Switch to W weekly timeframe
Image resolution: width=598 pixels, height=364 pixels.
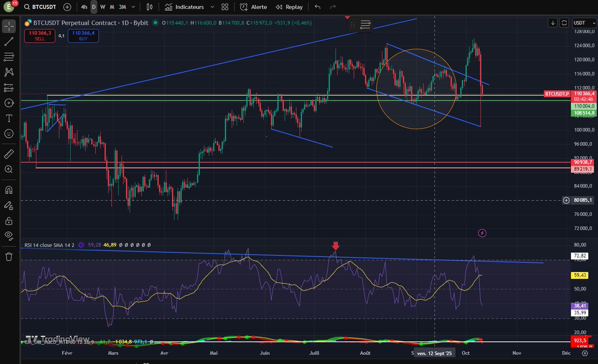point(103,7)
